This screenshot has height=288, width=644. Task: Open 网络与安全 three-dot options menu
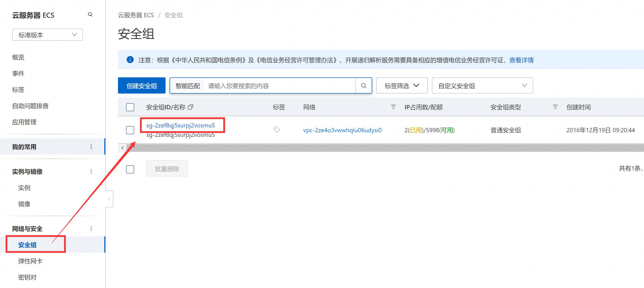(91, 229)
